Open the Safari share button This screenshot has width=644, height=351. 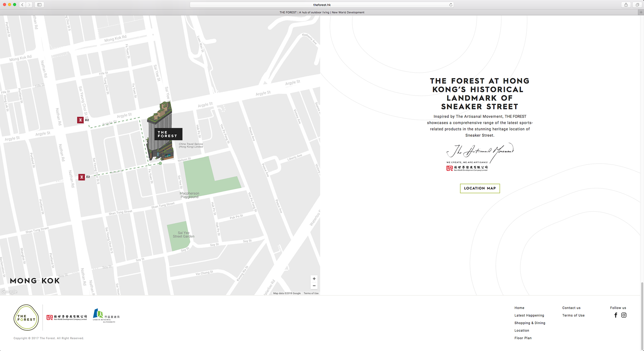point(626,5)
